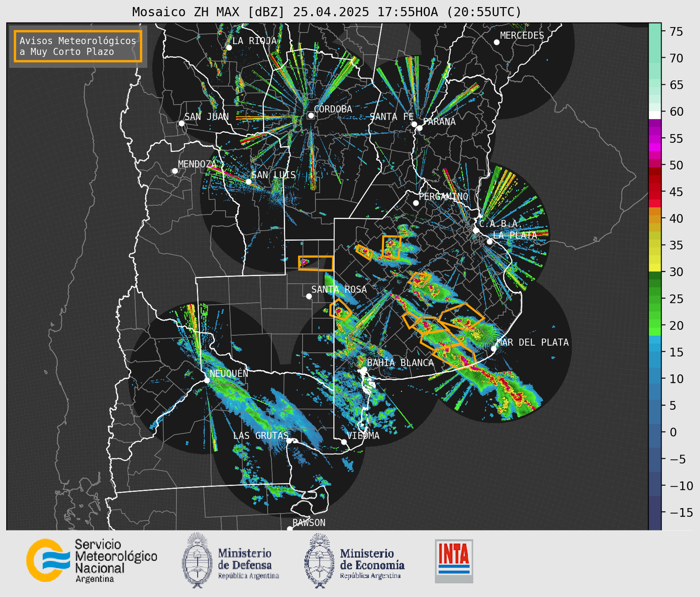Click the PARANA city label
The image size is (700, 597).
(x=439, y=122)
